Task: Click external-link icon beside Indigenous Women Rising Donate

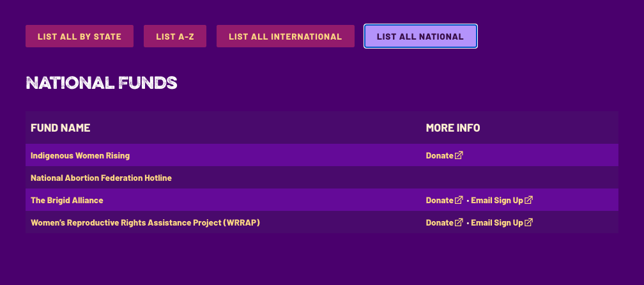Action: tap(459, 155)
